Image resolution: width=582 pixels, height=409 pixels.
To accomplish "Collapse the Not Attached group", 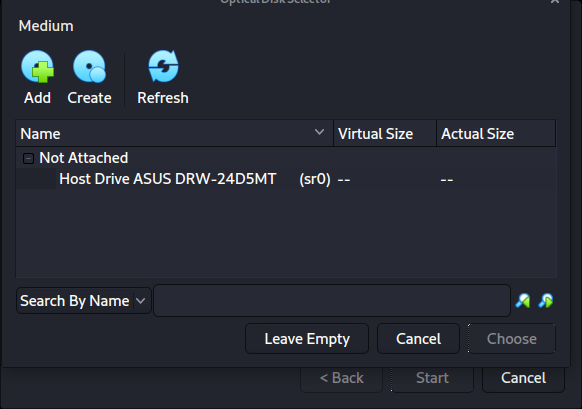I will pos(28,158).
